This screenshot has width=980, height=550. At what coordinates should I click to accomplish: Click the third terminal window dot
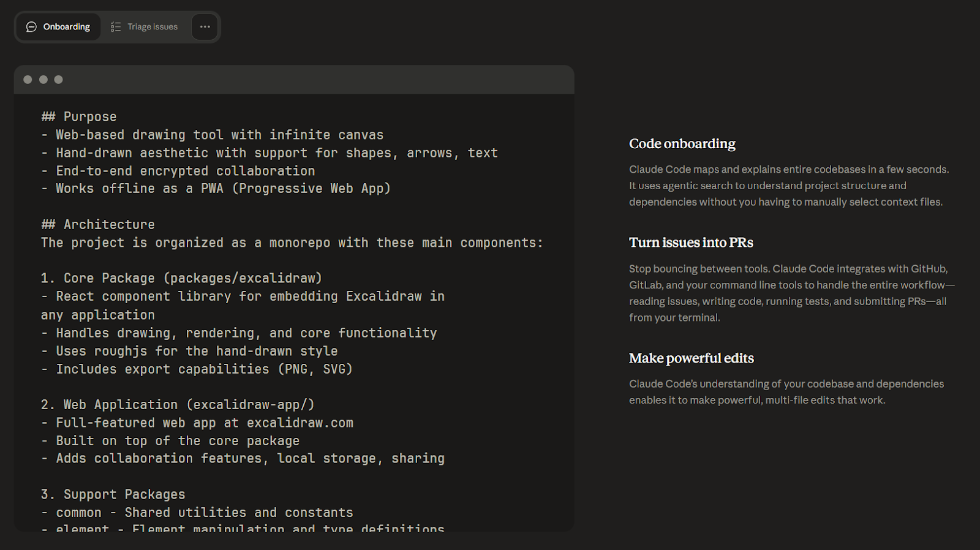tap(59, 80)
